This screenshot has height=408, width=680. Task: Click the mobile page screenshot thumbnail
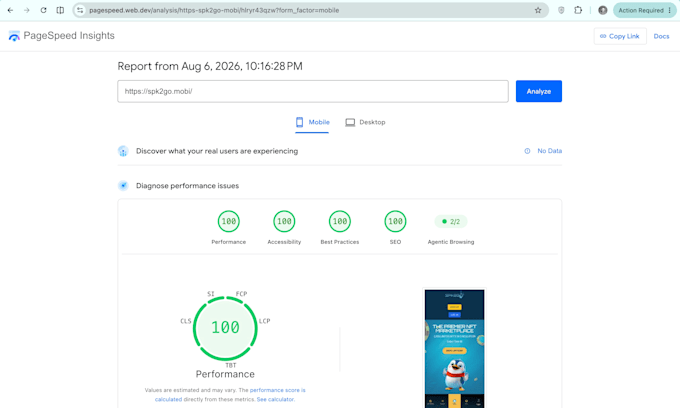(454, 348)
